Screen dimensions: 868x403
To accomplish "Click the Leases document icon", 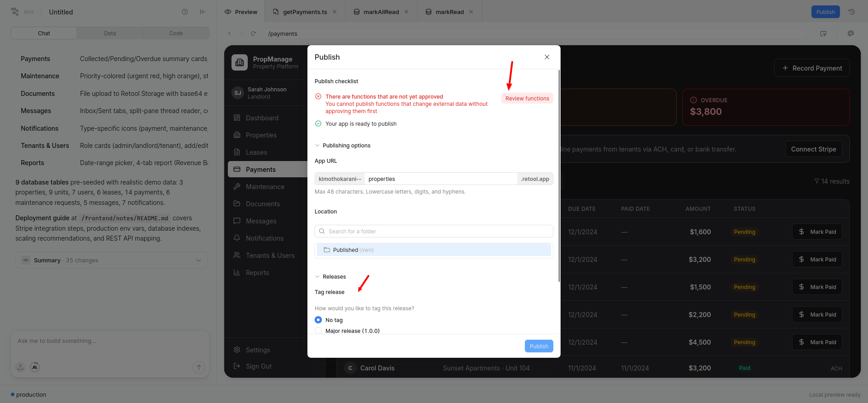I will 237,152.
